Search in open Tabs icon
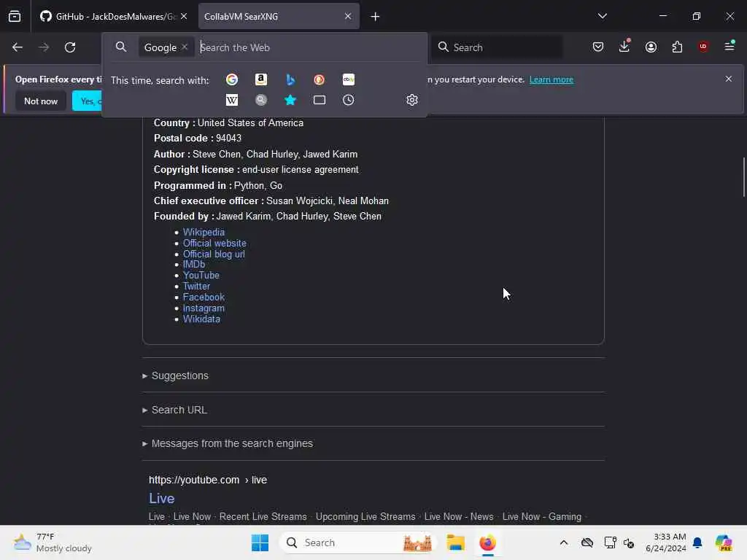Viewport: 747px width, 560px height. click(x=320, y=100)
